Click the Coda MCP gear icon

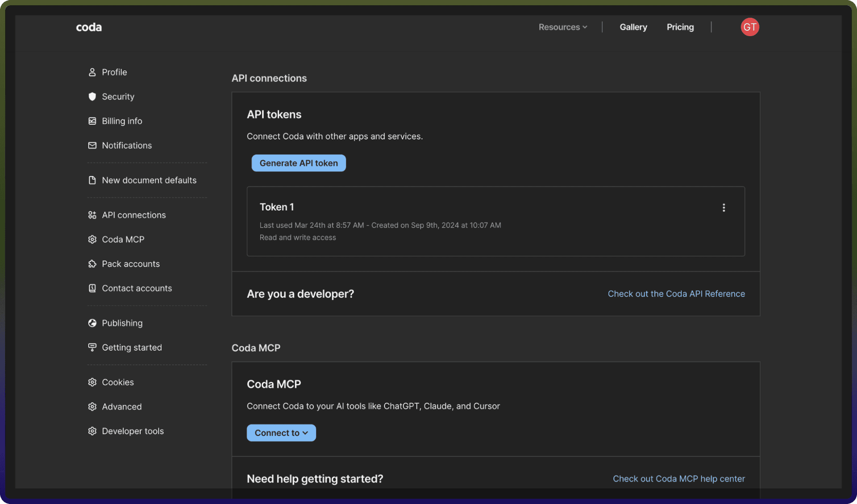click(x=92, y=240)
